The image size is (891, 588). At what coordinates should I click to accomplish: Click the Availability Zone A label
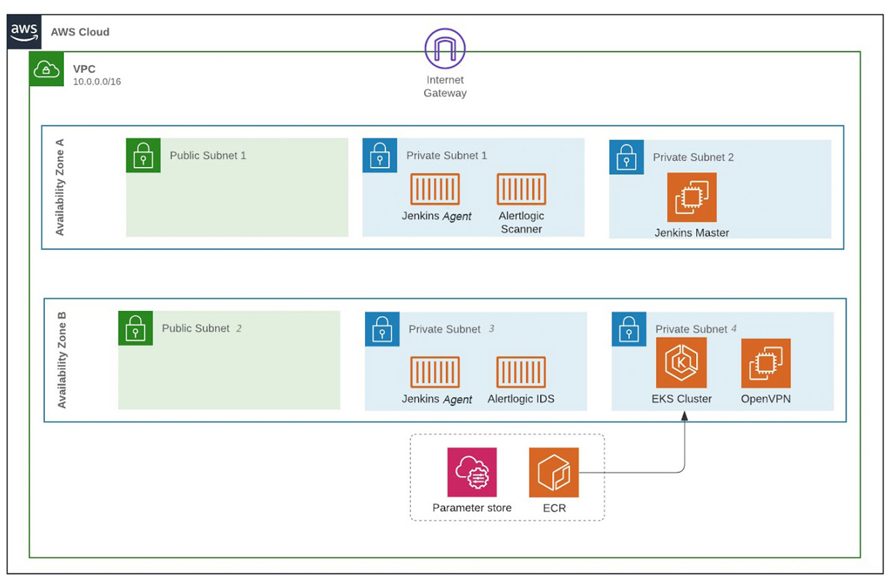tap(60, 187)
